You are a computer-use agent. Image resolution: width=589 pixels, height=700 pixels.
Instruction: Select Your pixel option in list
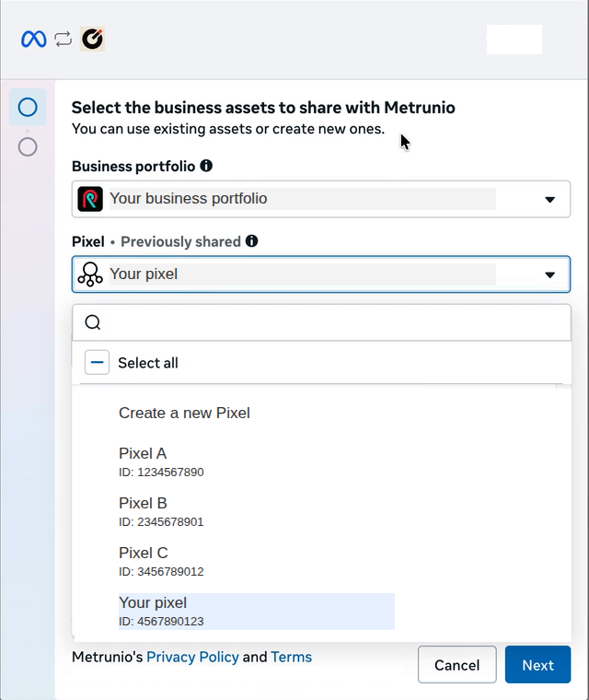tap(257, 612)
